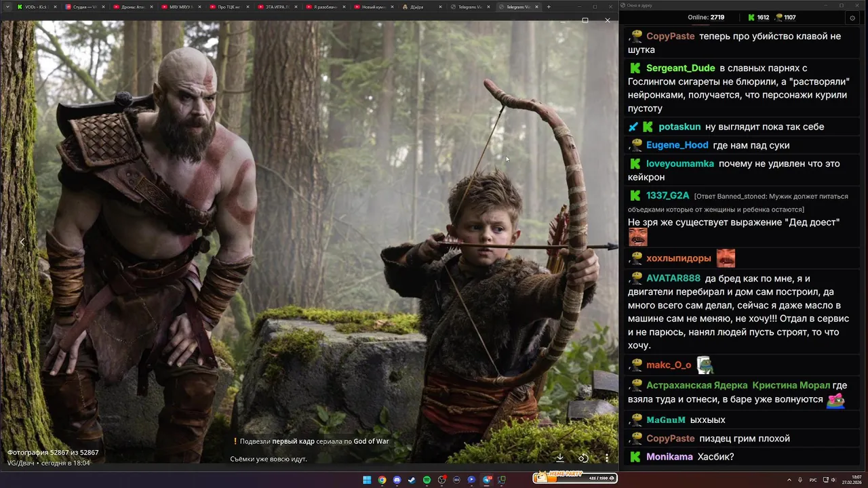Close the Telegram photo viewer
Screen dimensions: 868x488
pyautogui.click(x=607, y=20)
